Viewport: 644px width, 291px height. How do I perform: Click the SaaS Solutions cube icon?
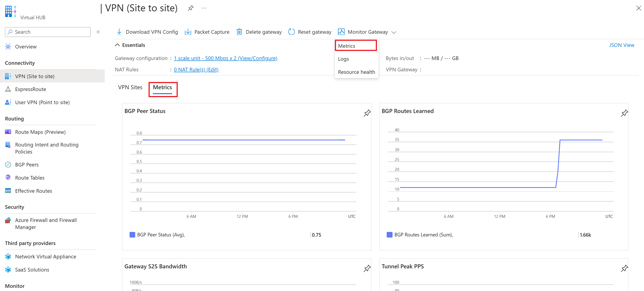pos(8,269)
